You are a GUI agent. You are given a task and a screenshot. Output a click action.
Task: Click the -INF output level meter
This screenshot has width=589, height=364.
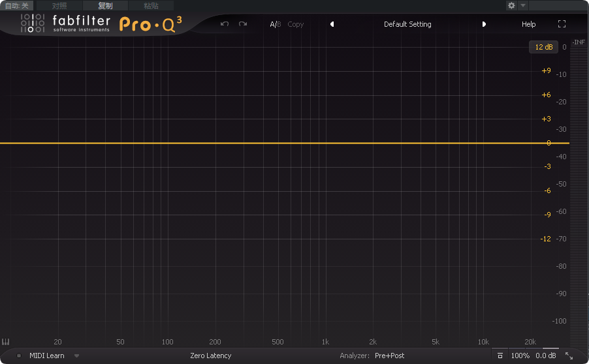579,42
